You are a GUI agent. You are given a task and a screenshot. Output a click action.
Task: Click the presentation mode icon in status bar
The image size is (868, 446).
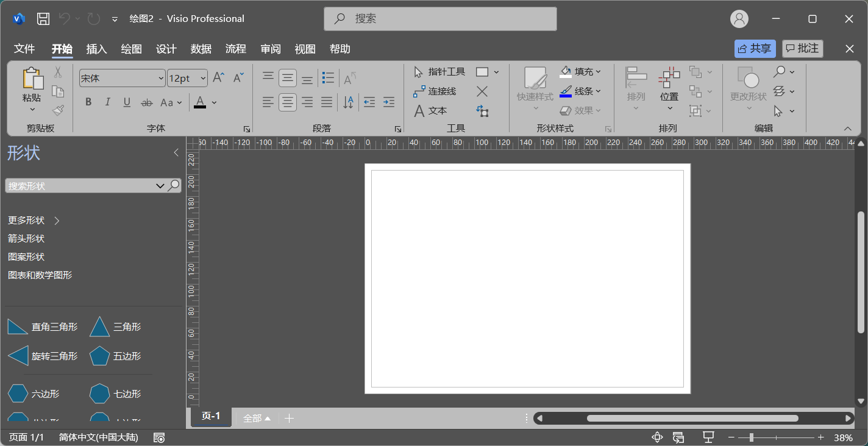(708, 437)
